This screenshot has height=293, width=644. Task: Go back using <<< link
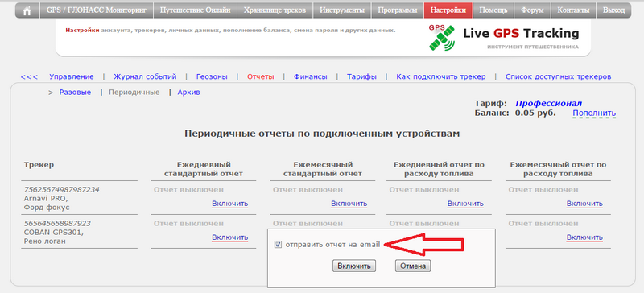click(29, 76)
